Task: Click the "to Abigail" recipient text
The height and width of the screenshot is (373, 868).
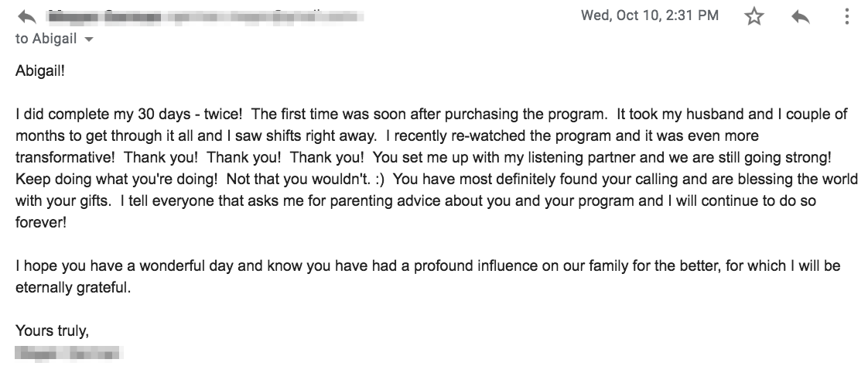Action: click(46, 39)
